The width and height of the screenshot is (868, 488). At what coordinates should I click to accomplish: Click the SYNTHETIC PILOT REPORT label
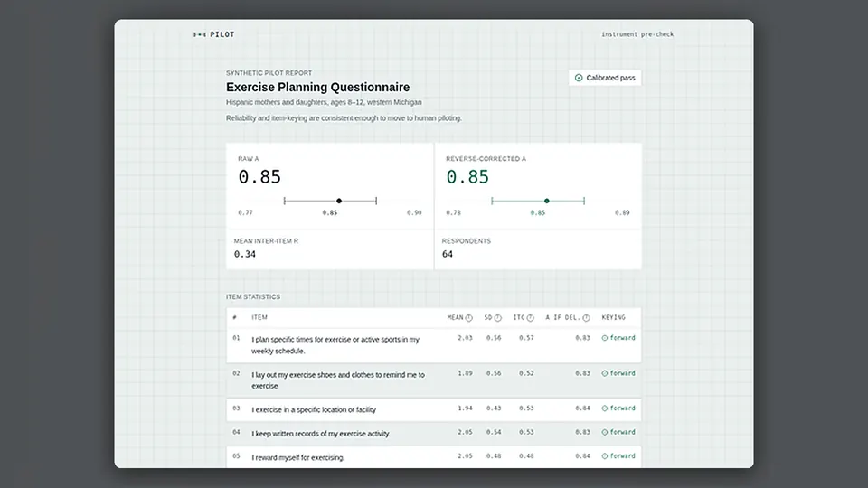pos(269,73)
